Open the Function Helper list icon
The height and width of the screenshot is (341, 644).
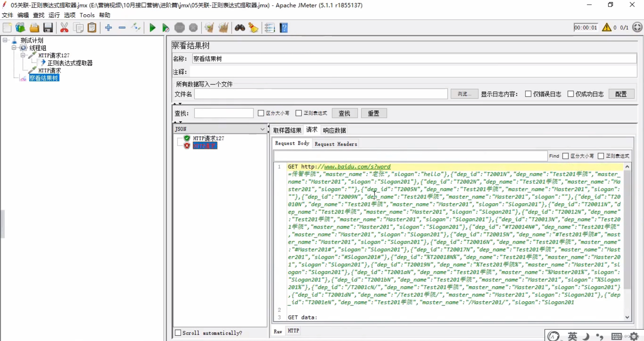pos(270,28)
